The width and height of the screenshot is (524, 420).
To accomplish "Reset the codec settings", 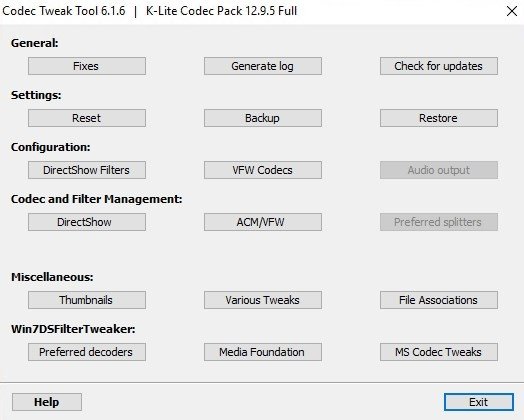I will pyautogui.click(x=87, y=118).
